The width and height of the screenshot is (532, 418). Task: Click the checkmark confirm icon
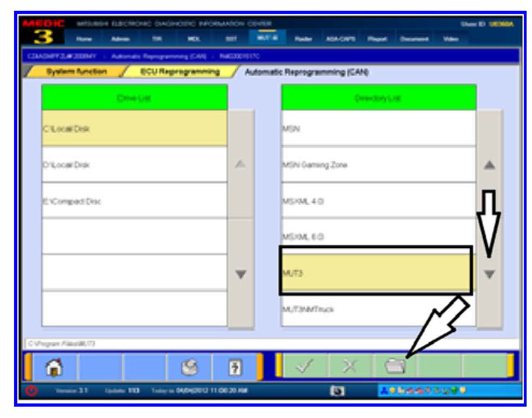pyautogui.click(x=304, y=368)
